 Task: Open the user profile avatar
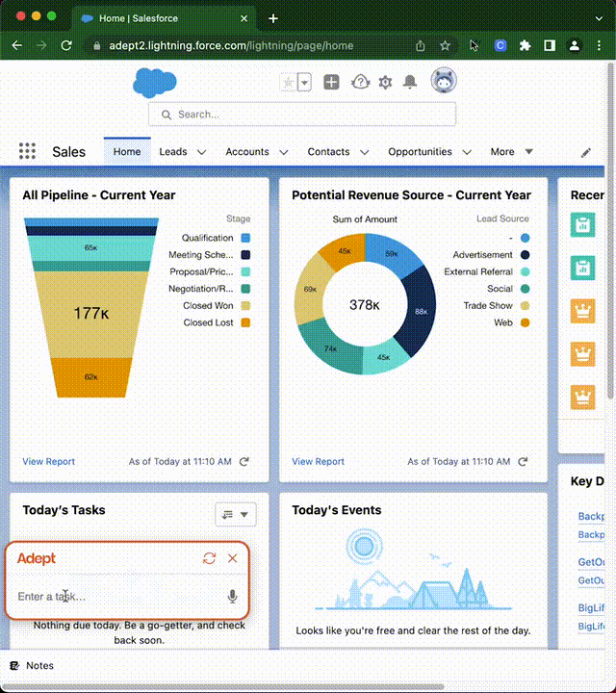(x=444, y=81)
